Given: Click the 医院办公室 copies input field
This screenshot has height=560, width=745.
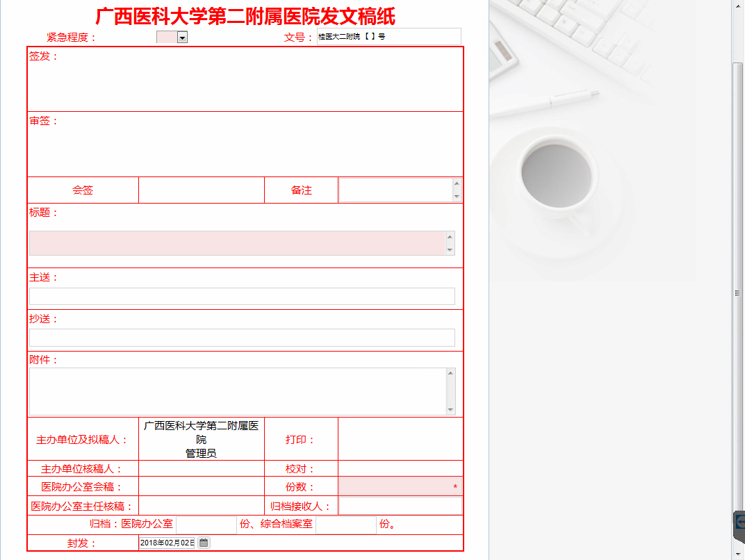Looking at the screenshot, I should tap(206, 525).
